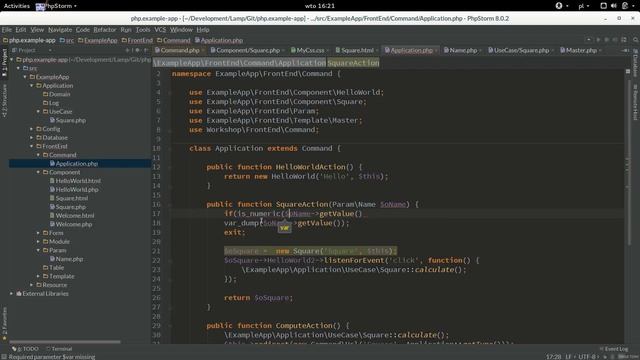
Task: Open the Project tool window stripe
Action: 4,62
